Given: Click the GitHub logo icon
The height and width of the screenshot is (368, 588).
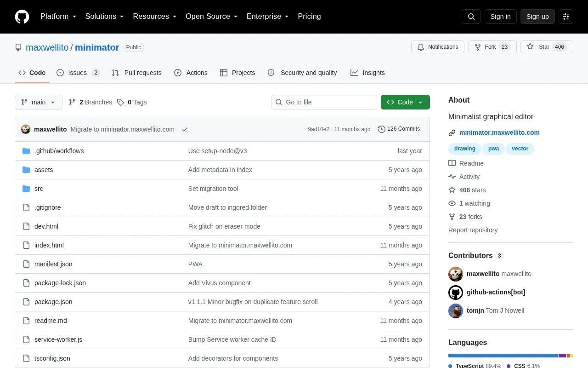Looking at the screenshot, I should click(x=22, y=17).
